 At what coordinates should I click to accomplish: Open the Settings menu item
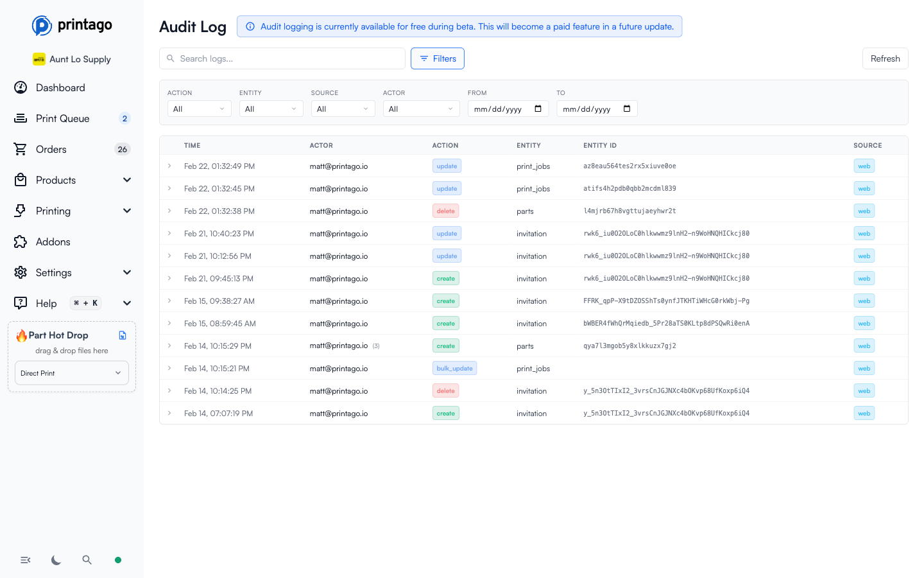click(x=54, y=272)
